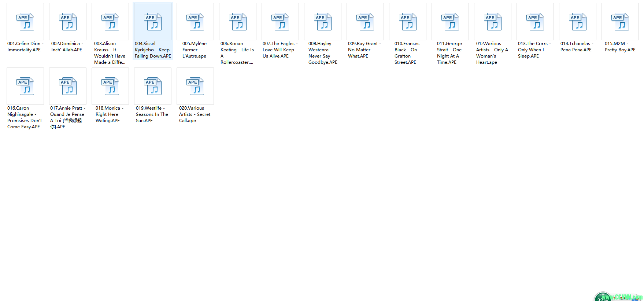Select the 020.Various Artists - Secret Call icon

tap(195, 86)
